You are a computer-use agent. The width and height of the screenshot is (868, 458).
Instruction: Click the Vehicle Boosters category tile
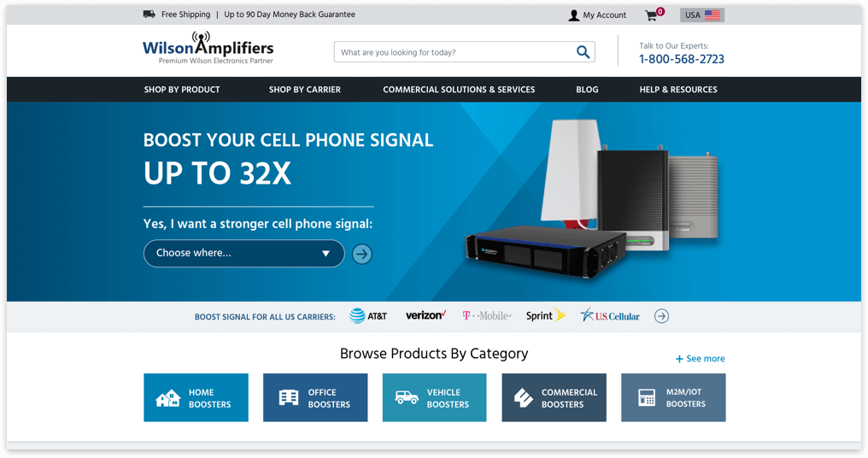coord(435,397)
